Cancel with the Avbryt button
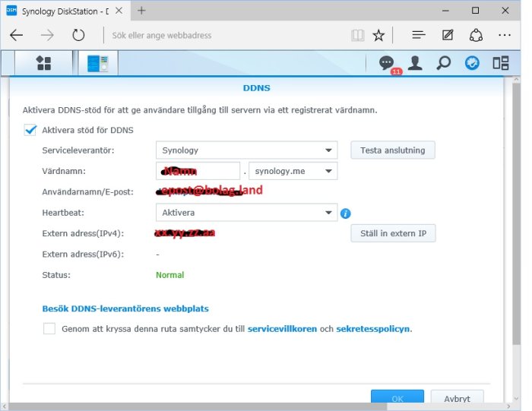 457,397
